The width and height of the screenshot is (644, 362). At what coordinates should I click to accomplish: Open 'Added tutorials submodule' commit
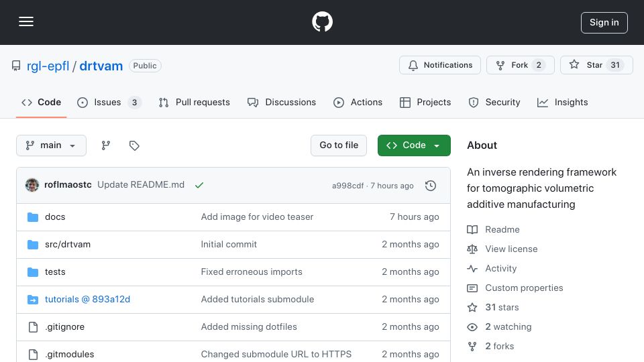(x=258, y=299)
